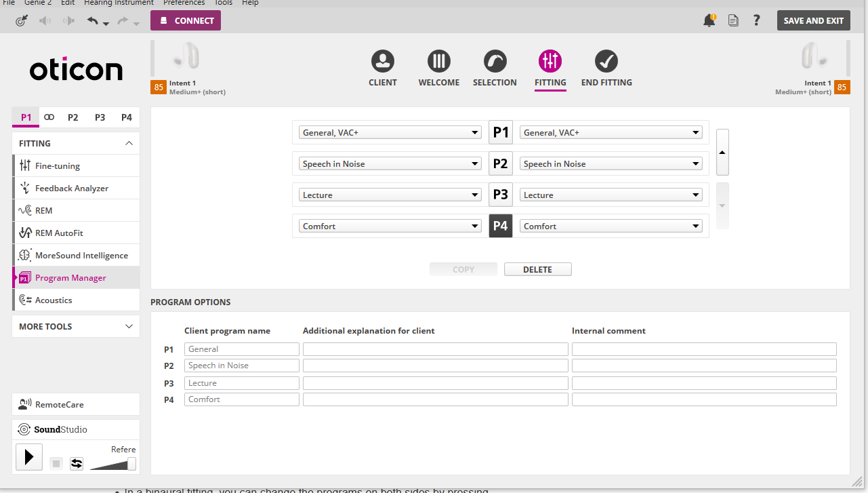Select the P2 program box between dropdowns
Screen dimensions: 868x493
point(501,163)
